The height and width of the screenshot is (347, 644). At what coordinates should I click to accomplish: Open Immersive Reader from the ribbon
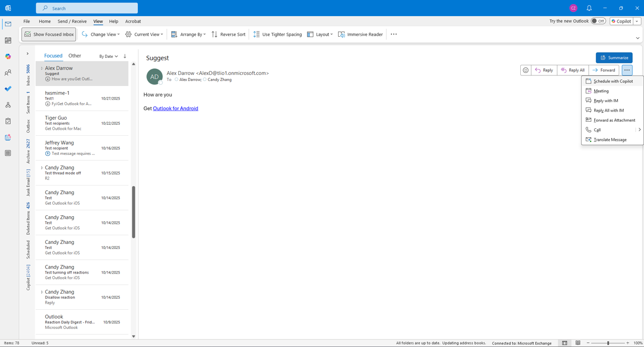[x=361, y=34]
